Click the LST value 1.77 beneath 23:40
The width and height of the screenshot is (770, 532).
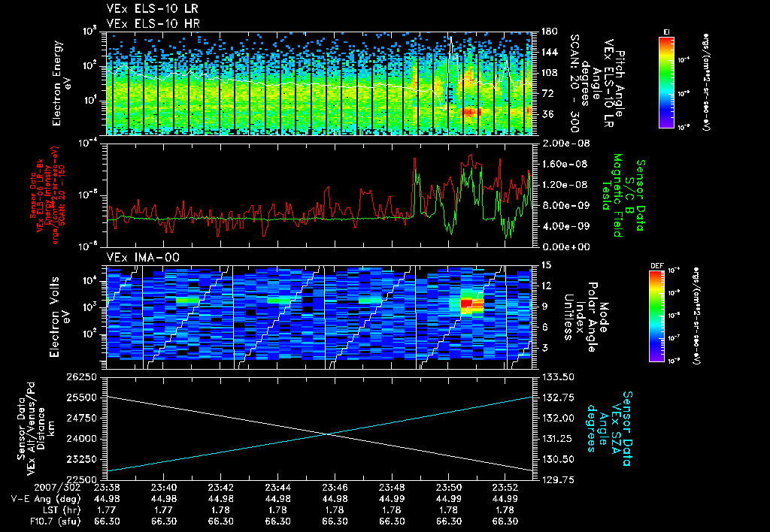163,510
